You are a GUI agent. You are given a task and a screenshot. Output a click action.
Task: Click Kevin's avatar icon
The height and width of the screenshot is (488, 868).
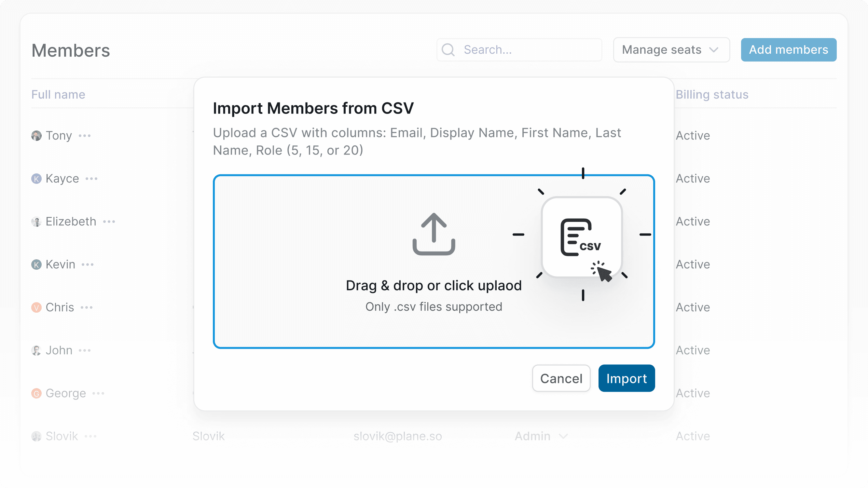pos(36,264)
